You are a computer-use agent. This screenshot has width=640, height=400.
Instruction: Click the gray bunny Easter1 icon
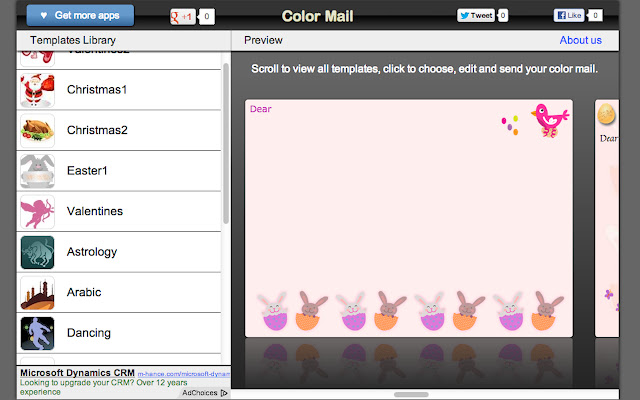coord(37,171)
